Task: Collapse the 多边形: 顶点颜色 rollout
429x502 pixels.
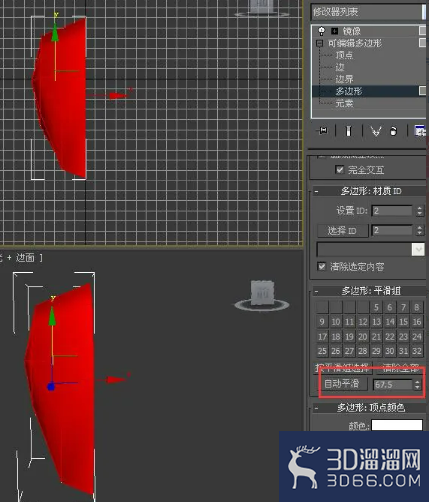Action: (x=316, y=408)
